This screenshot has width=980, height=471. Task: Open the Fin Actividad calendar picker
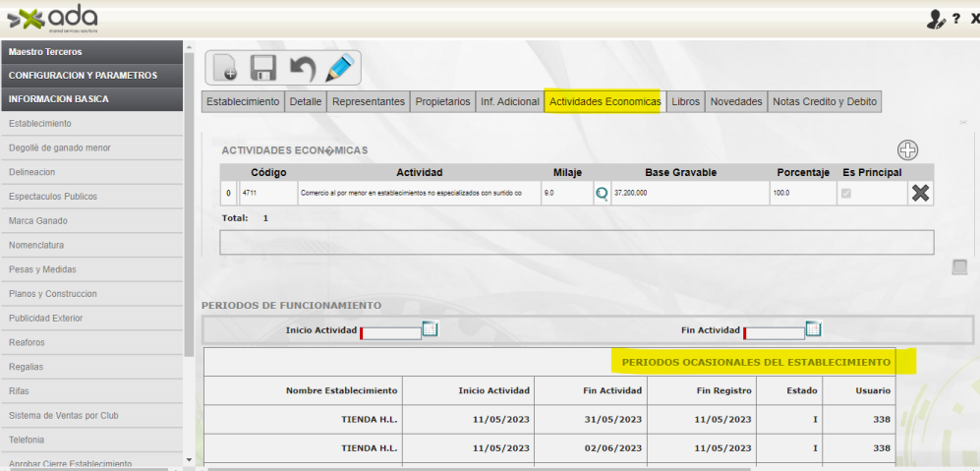tap(813, 329)
